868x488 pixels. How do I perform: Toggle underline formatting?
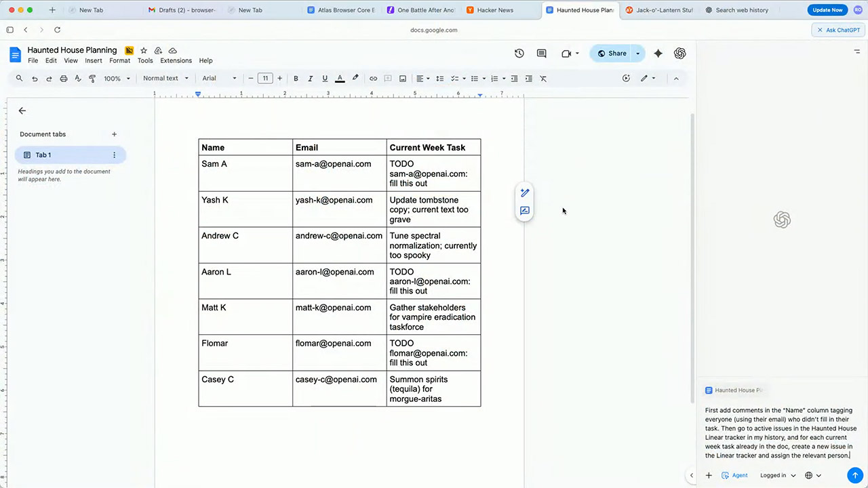(x=324, y=78)
